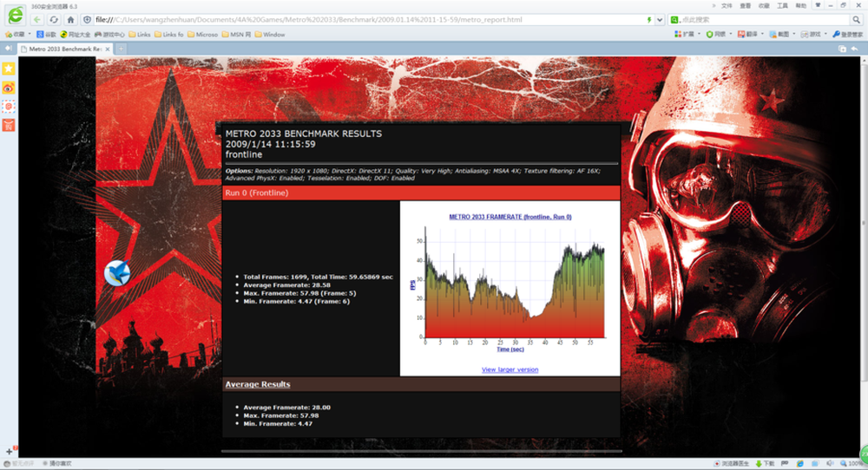
Task: Open a new tab with plus button
Action: tap(121, 49)
